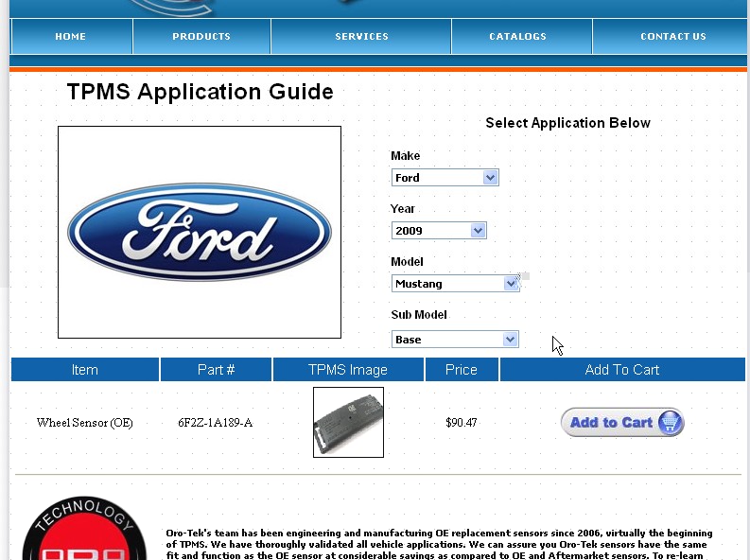Viewport: 750px width, 560px height.
Task: Click the wheel sensor TPMS thumbnail
Action: [x=348, y=422]
